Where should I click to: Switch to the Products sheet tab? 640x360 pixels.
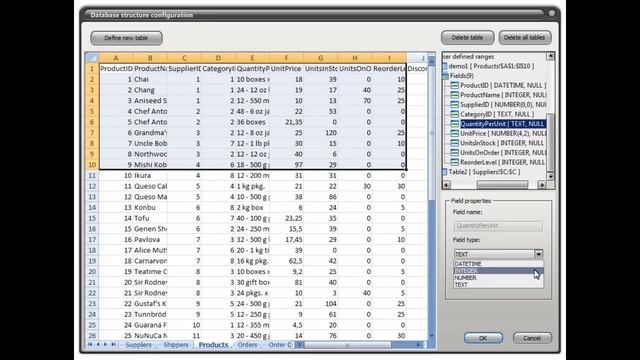tap(213, 345)
